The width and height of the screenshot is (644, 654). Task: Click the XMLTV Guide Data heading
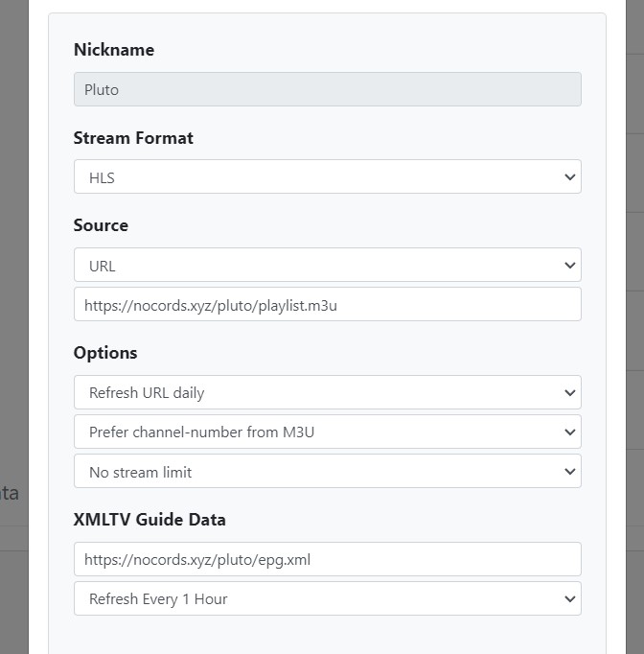(149, 520)
